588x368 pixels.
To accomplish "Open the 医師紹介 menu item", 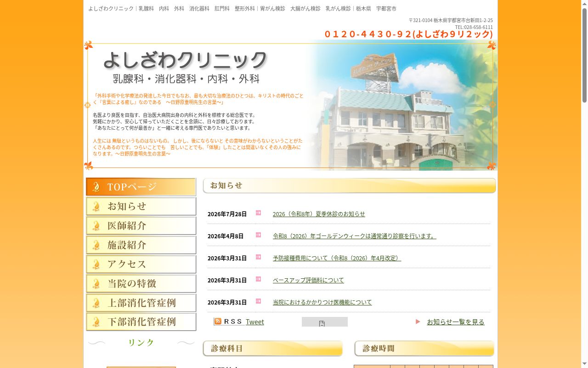I will [x=141, y=225].
